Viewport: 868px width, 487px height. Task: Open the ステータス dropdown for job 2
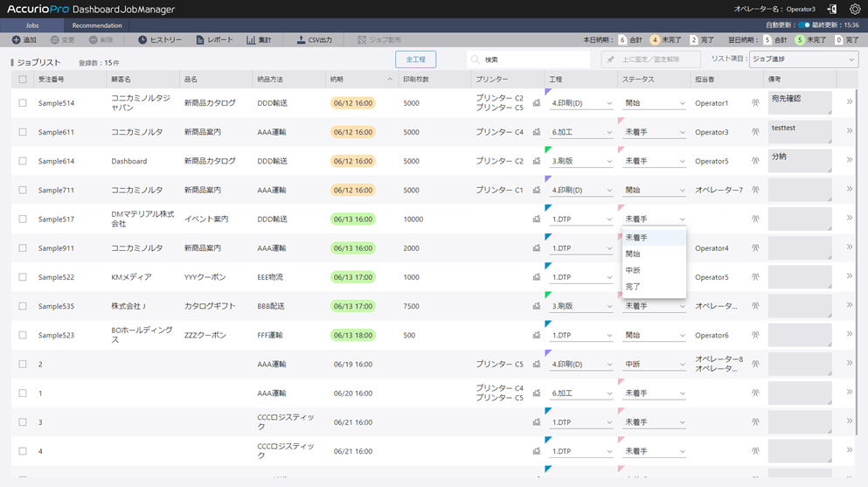click(x=655, y=364)
